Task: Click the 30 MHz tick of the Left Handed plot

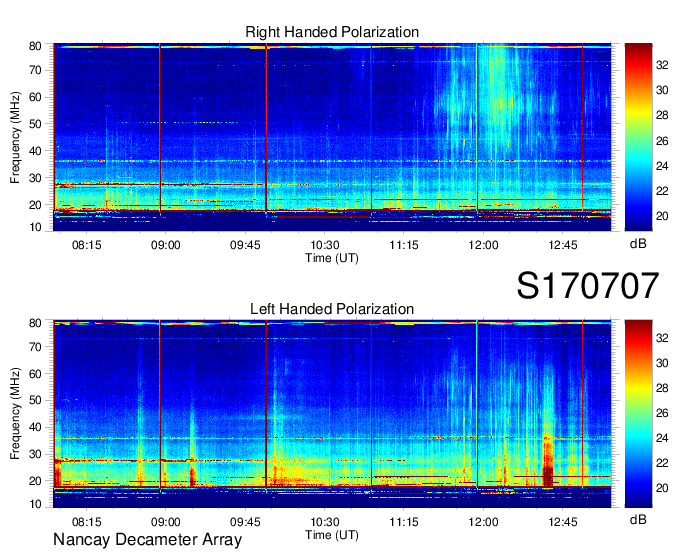Action: pyautogui.click(x=35, y=454)
